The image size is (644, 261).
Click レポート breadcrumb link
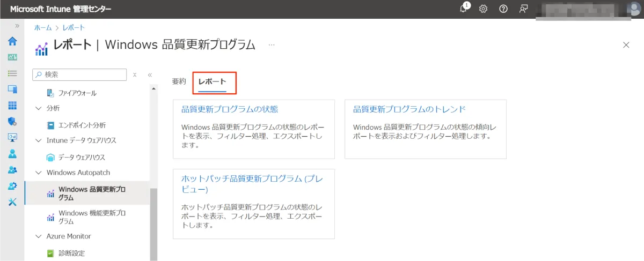(x=74, y=28)
